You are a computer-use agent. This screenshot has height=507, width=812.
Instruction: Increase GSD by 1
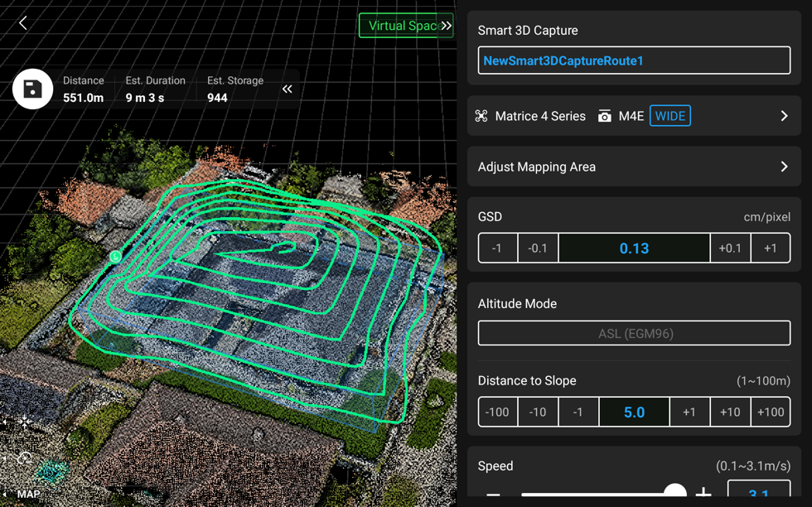[x=770, y=249]
